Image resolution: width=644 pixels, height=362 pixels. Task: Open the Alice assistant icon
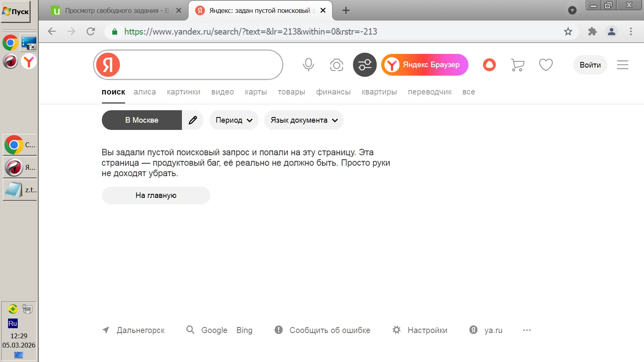point(489,65)
